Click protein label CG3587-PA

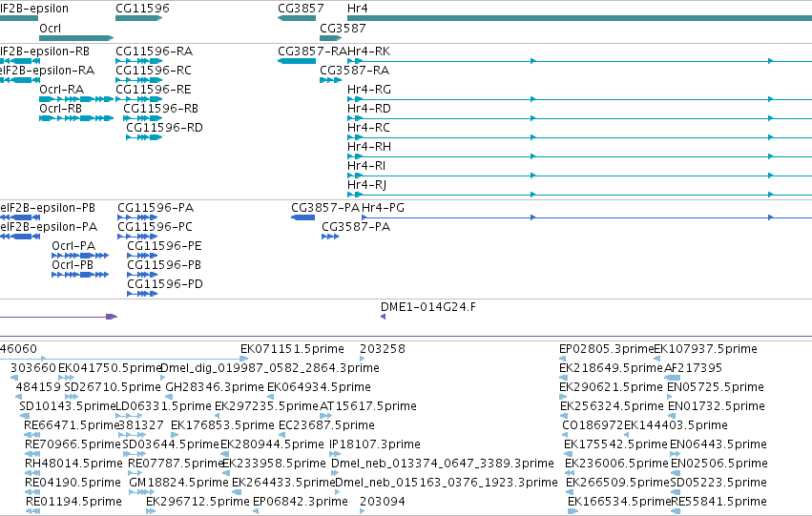pos(356,227)
